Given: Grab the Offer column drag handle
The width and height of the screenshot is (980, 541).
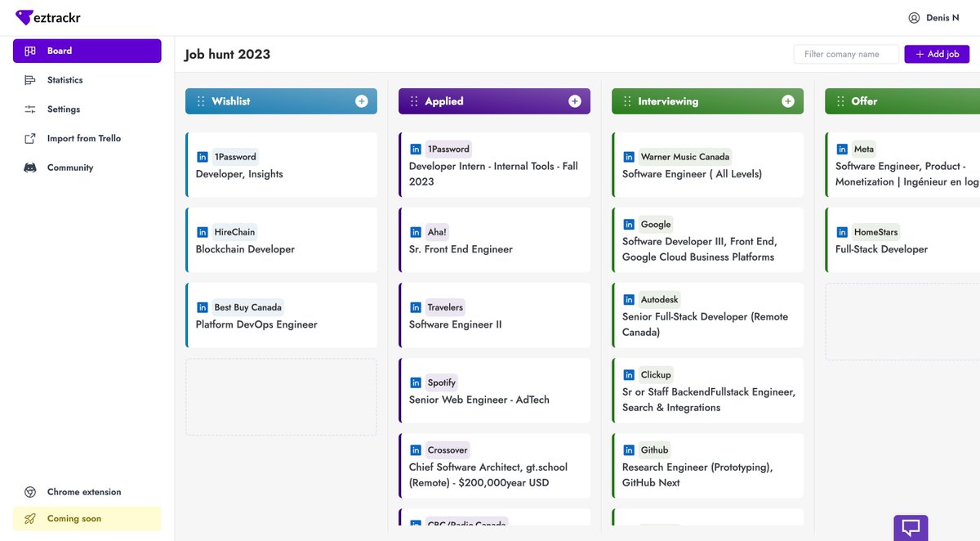Looking at the screenshot, I should [840, 101].
